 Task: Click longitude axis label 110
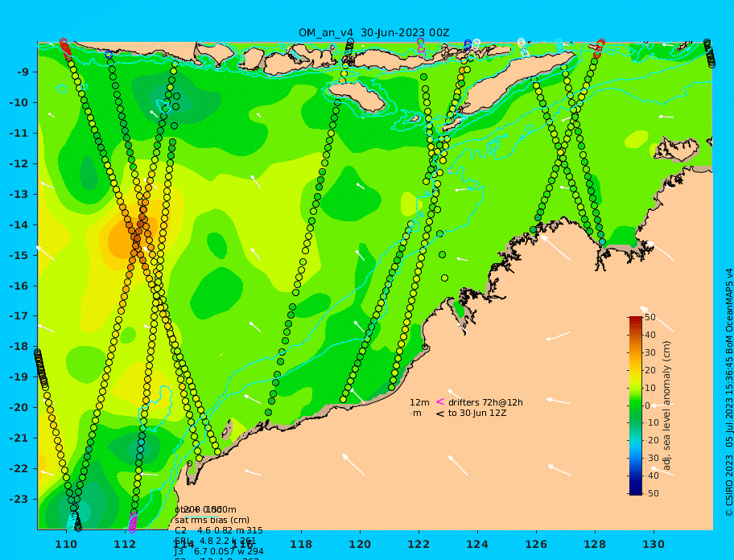pyautogui.click(x=66, y=544)
